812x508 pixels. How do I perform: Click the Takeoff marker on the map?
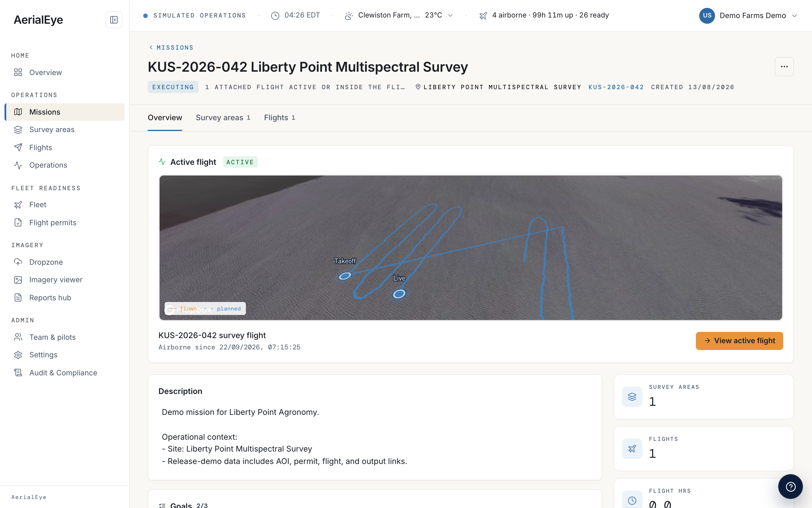345,276
